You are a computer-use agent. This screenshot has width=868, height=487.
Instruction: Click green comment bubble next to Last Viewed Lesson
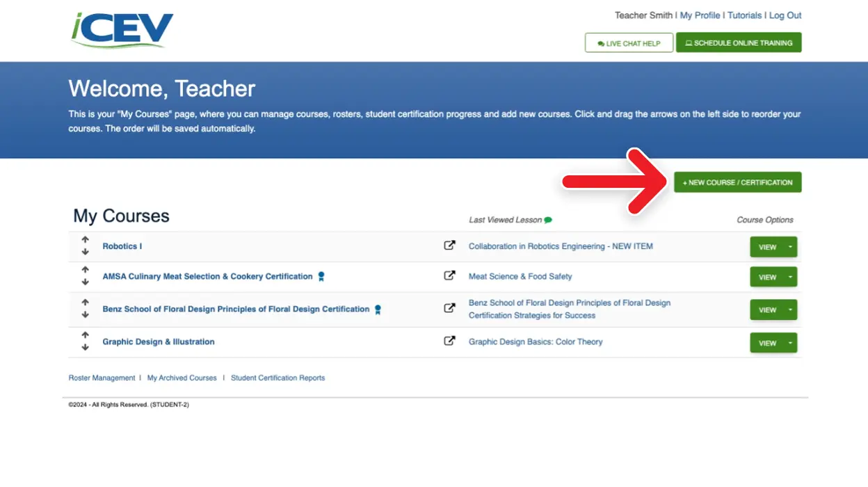(548, 220)
